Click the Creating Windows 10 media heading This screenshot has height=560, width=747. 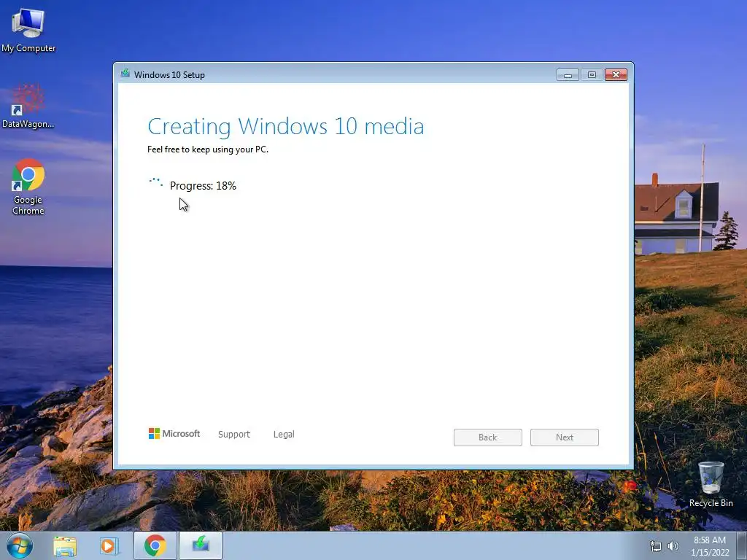[286, 127]
